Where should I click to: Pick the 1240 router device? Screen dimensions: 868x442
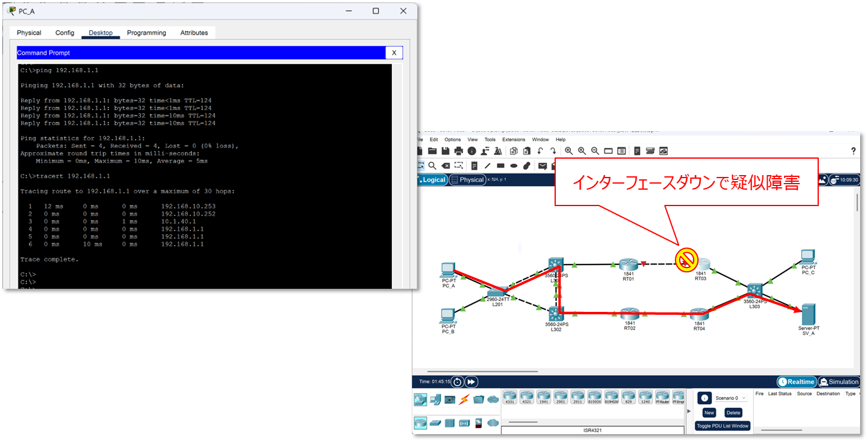pos(646,397)
